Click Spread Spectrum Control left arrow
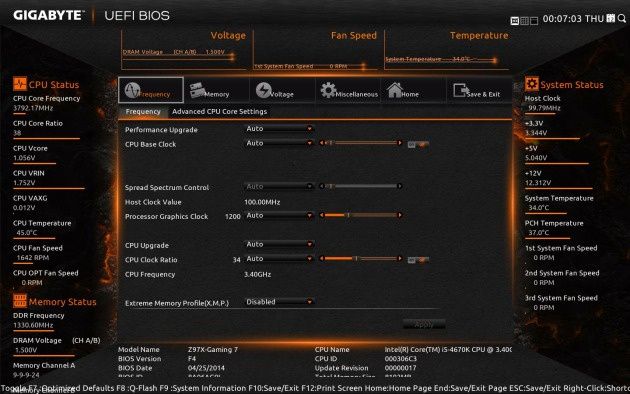Image resolution: width=630 pixels, height=394 pixels. coord(322,186)
